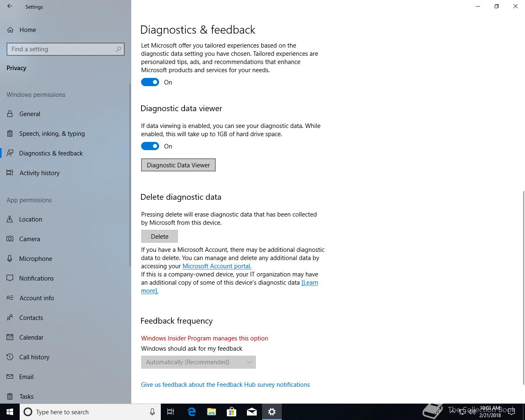This screenshot has width=525, height=420.
Task: Open File Explorer from the taskbar
Action: tap(211, 412)
